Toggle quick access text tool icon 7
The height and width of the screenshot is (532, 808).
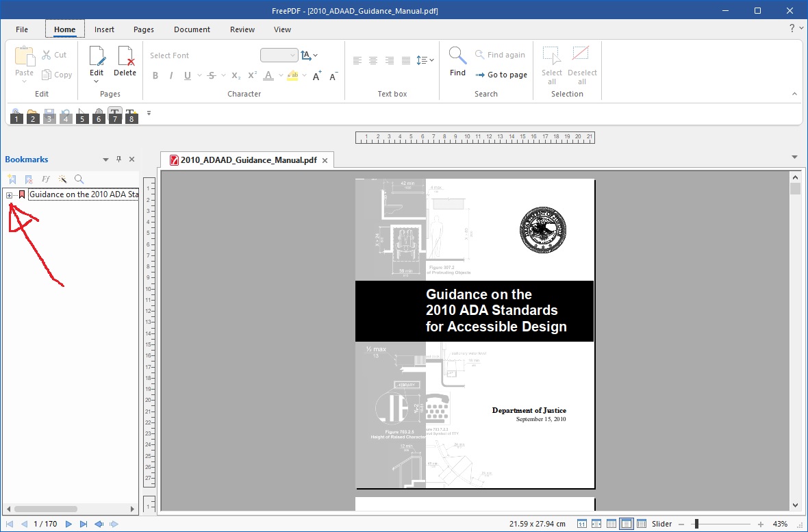pyautogui.click(x=115, y=116)
